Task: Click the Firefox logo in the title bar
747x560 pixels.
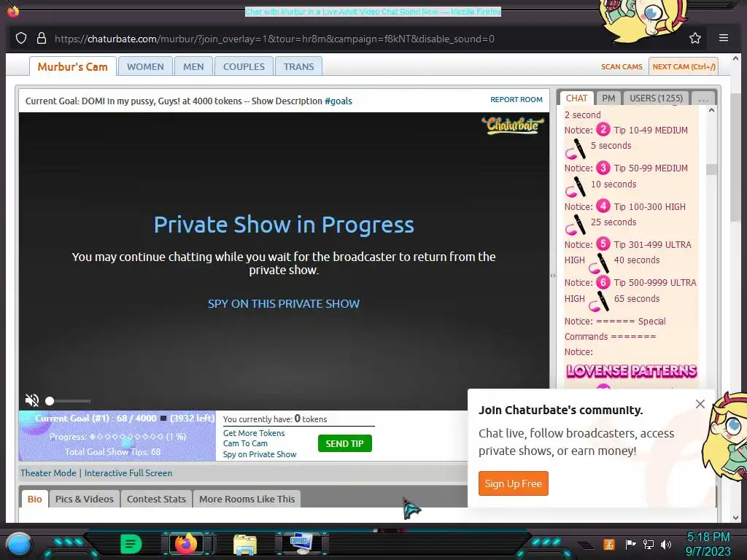Action: pyautogui.click(x=13, y=10)
